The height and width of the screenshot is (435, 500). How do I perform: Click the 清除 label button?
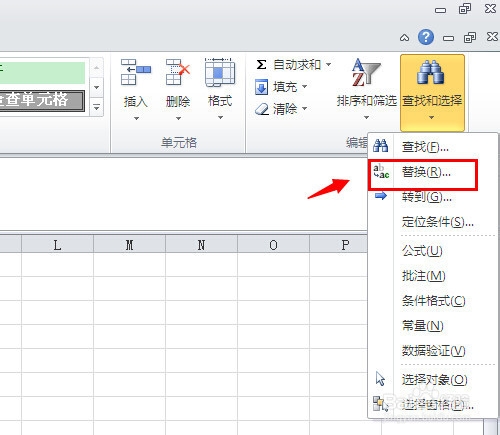(x=285, y=109)
